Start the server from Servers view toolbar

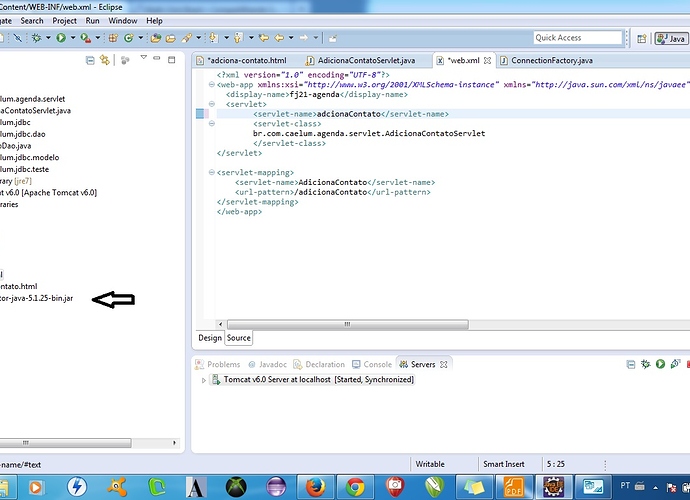660,364
